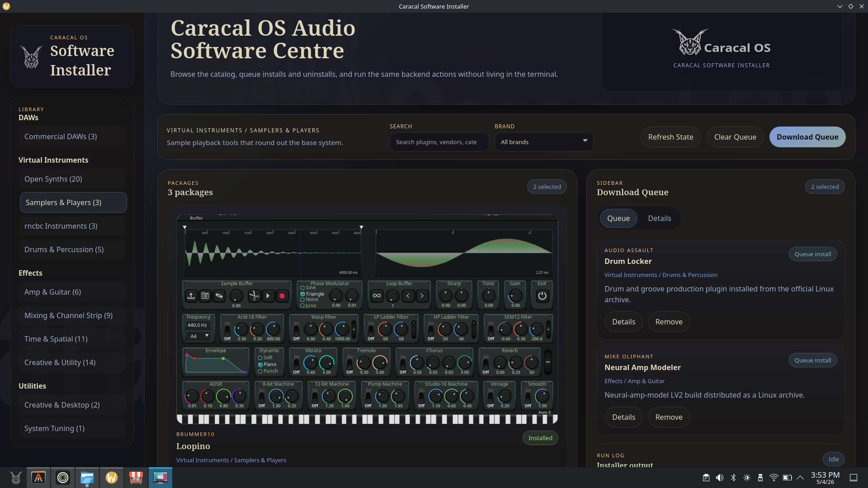Open Time & Spatial (11) category
Image resolution: width=868 pixels, height=488 pixels.
(72, 339)
